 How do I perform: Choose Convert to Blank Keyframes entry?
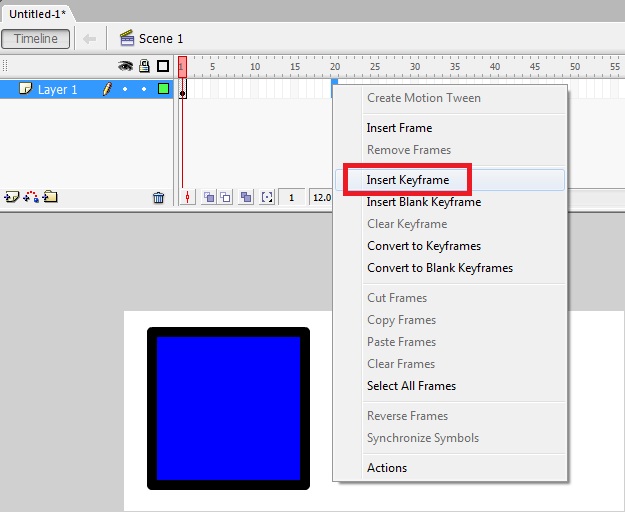point(440,268)
